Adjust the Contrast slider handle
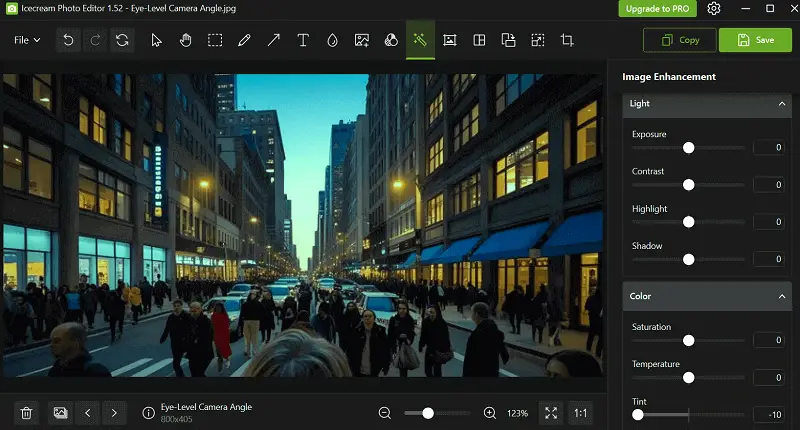Screen dimensions: 800x430 689,185
